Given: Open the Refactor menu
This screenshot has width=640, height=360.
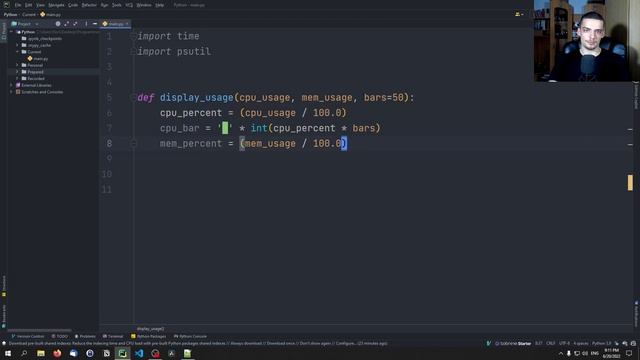Looking at the screenshot, I should [x=89, y=5].
